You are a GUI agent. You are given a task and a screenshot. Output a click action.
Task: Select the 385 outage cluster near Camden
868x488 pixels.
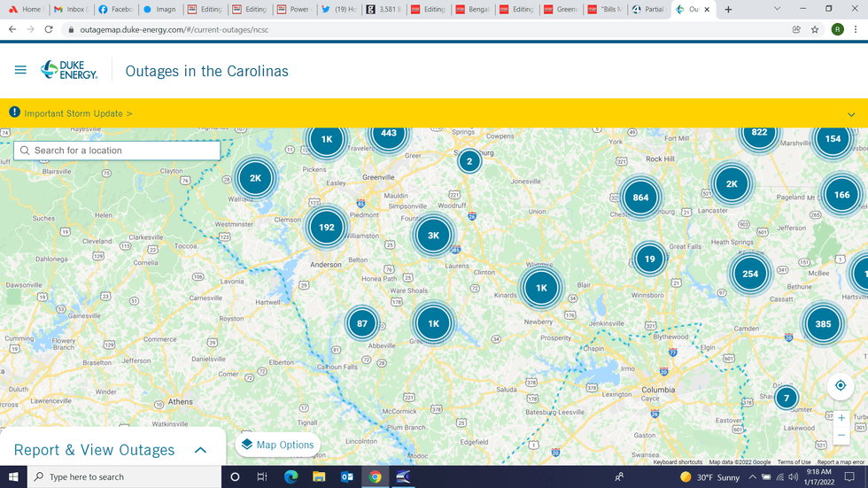(823, 323)
